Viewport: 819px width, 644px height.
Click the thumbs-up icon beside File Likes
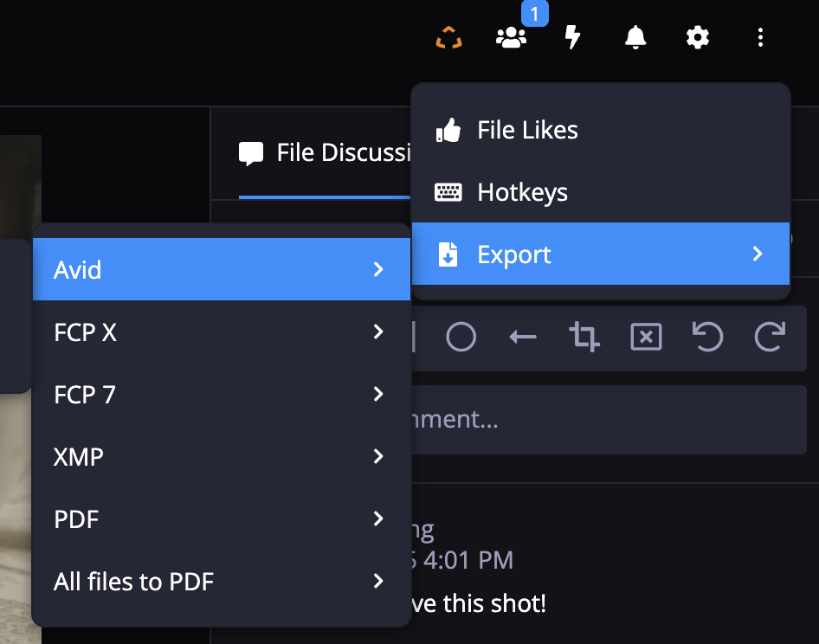448,130
